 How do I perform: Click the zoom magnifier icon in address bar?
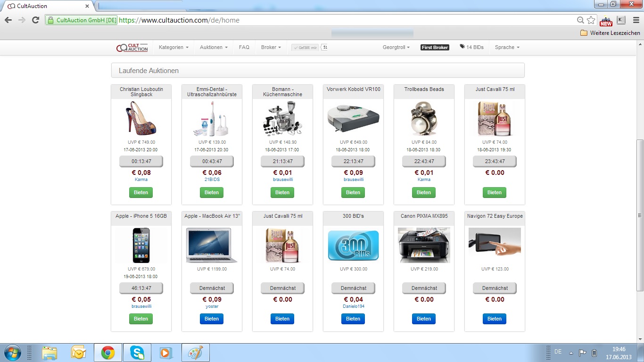coord(581,20)
